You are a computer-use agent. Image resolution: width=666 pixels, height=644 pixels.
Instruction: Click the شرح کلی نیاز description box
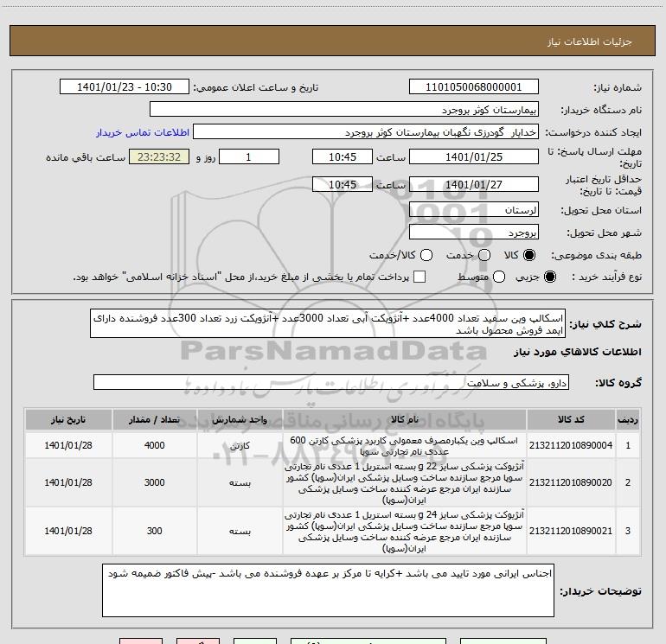tap(328, 323)
